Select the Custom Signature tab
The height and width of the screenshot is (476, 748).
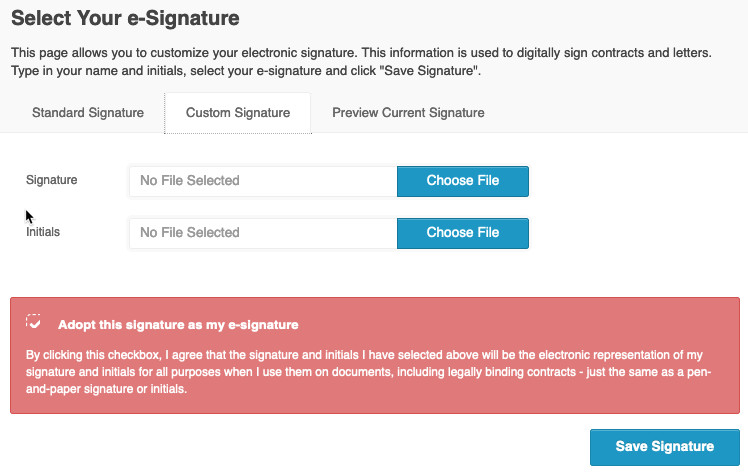pyautogui.click(x=238, y=113)
